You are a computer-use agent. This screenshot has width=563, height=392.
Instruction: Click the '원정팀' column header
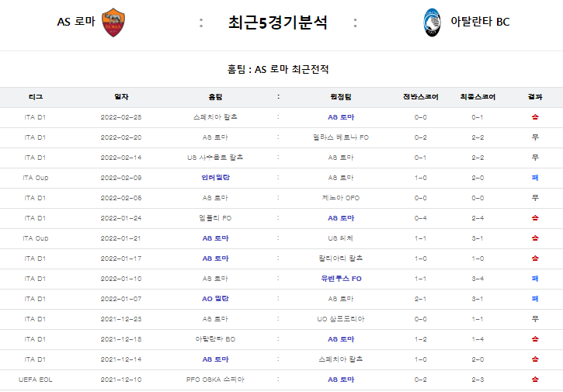(341, 97)
